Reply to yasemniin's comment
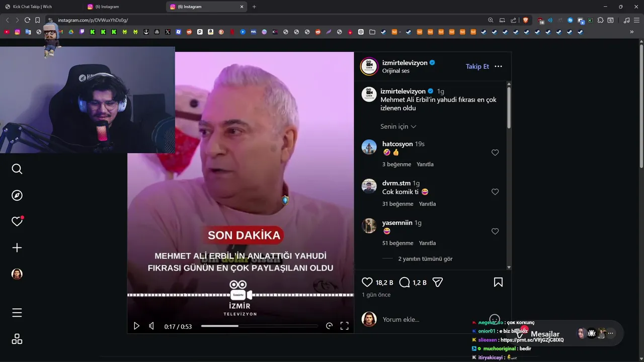 [427, 243]
